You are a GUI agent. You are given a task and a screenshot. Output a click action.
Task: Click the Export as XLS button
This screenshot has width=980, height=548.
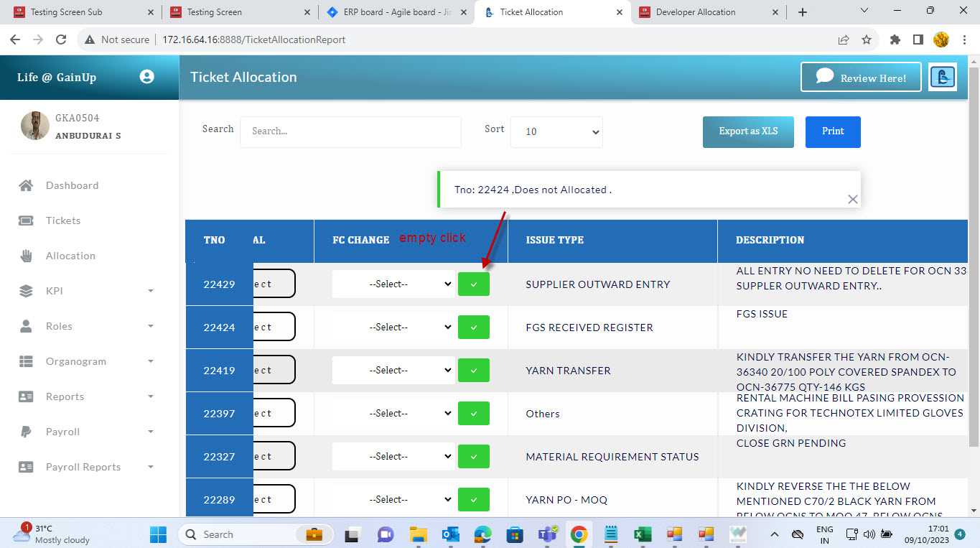pos(748,132)
